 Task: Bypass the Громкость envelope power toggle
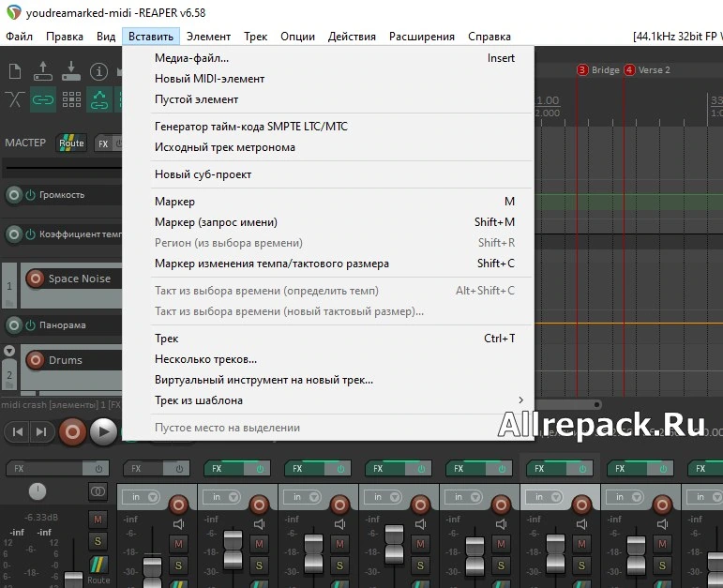pyautogui.click(x=30, y=195)
